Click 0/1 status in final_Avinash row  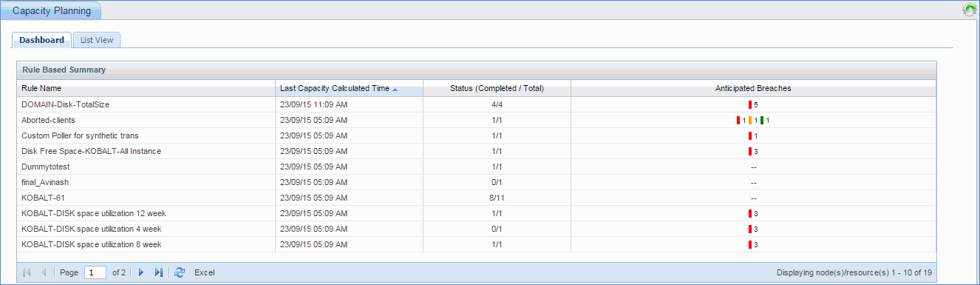497,182
